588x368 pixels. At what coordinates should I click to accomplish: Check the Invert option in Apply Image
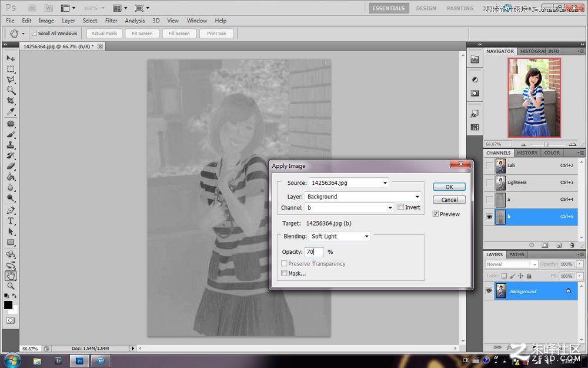pyautogui.click(x=400, y=207)
